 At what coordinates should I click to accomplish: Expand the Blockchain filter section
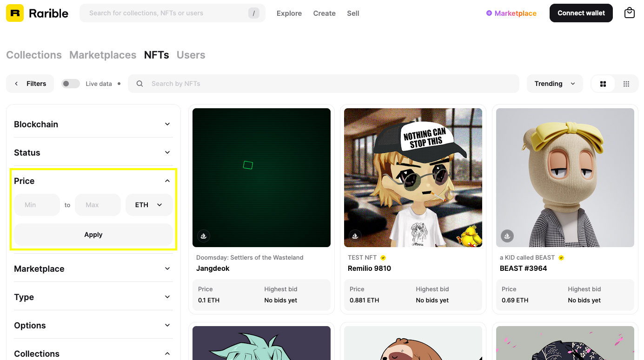pyautogui.click(x=93, y=124)
